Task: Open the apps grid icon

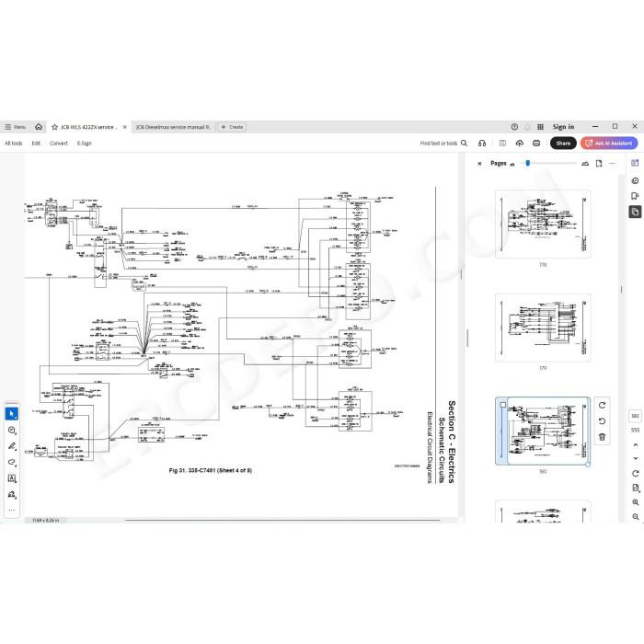Action: [541, 127]
